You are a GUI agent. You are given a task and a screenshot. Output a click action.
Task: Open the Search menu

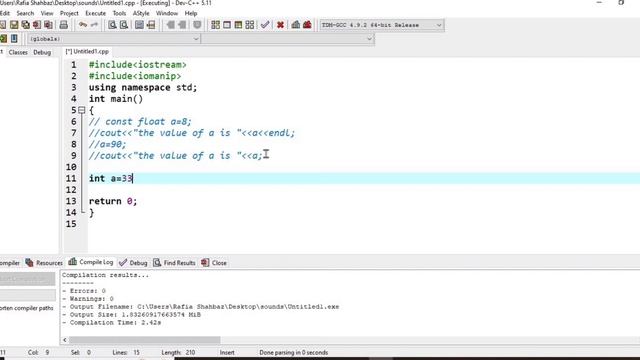[25, 13]
